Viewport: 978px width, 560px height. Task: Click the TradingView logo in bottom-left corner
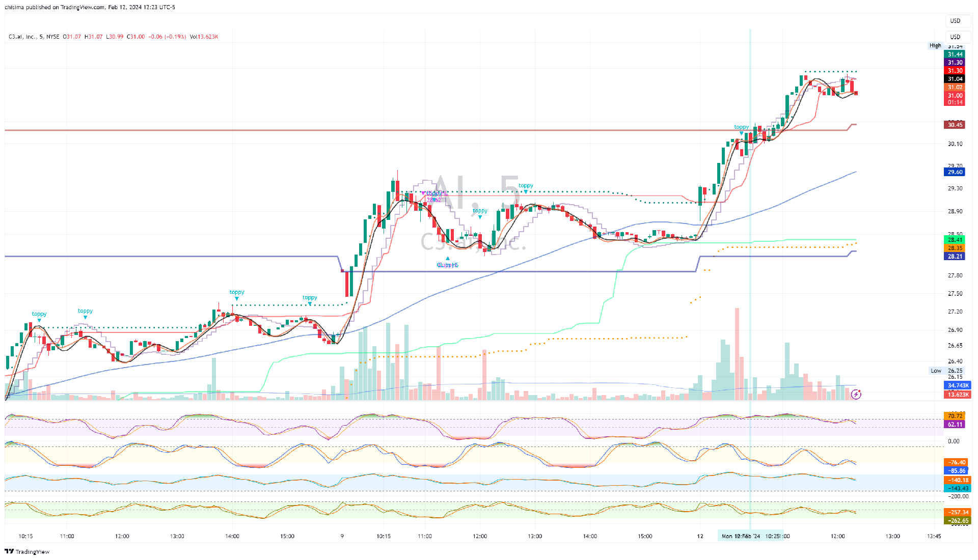[x=27, y=551]
